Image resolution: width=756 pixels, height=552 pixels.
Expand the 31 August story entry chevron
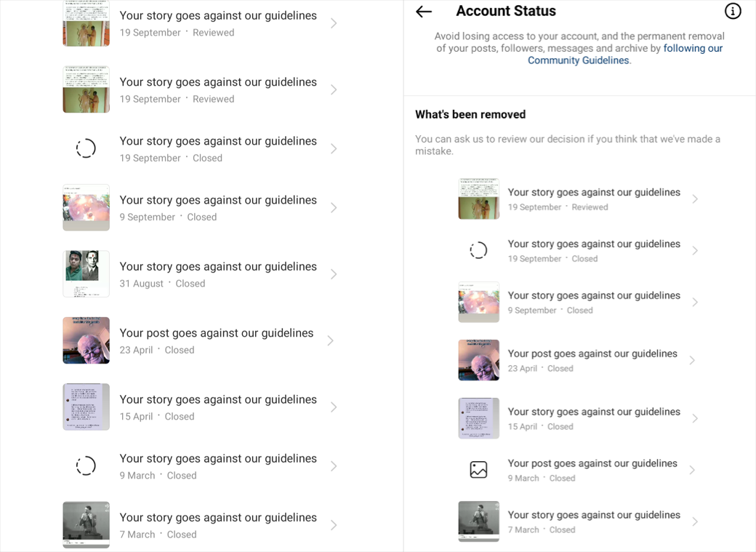[334, 274]
